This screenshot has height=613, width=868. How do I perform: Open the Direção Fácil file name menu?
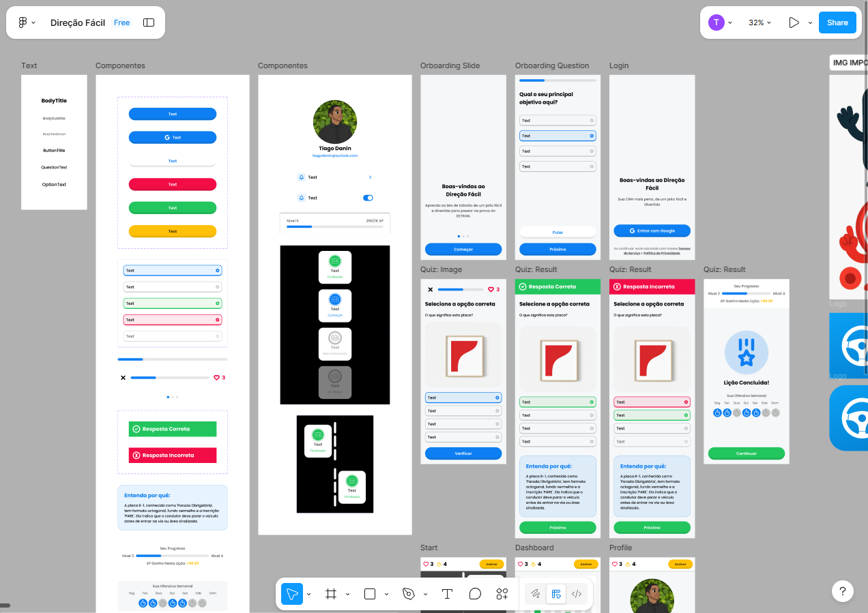coord(78,23)
